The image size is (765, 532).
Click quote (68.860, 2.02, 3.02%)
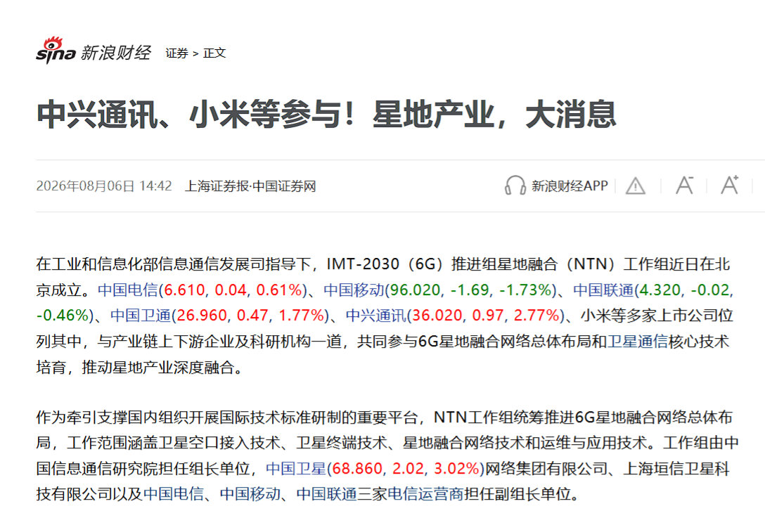tap(406, 468)
